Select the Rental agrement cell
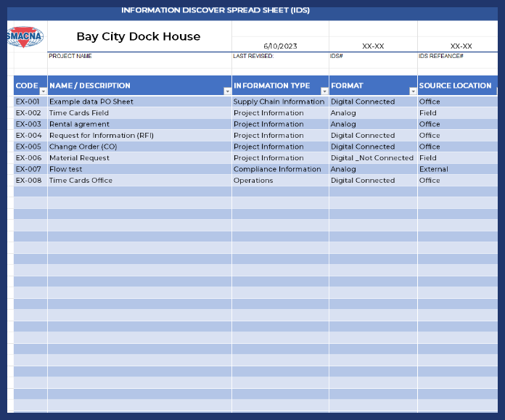Image resolution: width=505 pixels, height=420 pixels. click(139, 124)
